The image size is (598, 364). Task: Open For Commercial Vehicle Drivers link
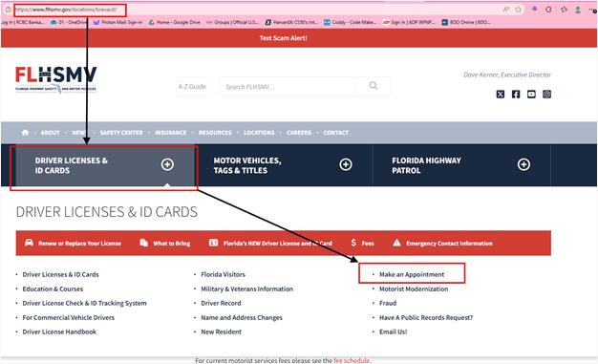pyautogui.click(x=68, y=317)
